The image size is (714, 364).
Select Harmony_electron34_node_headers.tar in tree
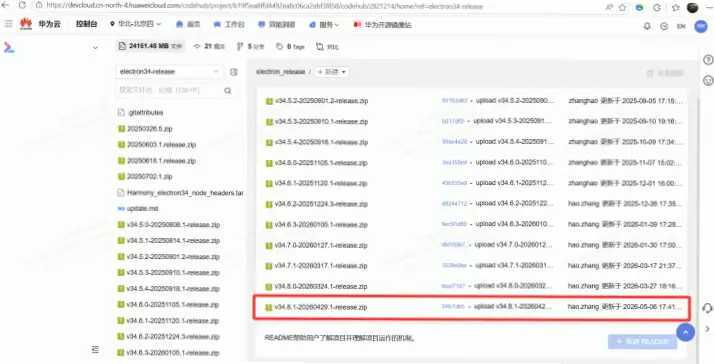(x=185, y=193)
